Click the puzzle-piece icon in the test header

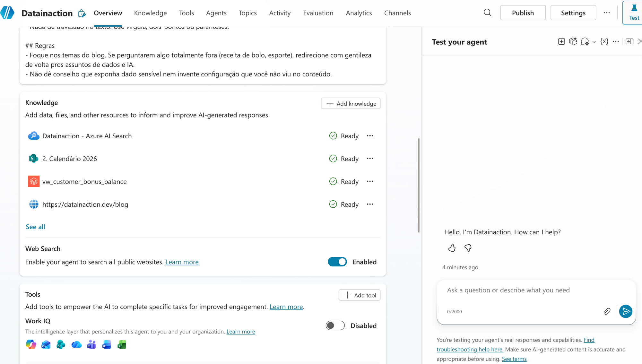pos(573,42)
